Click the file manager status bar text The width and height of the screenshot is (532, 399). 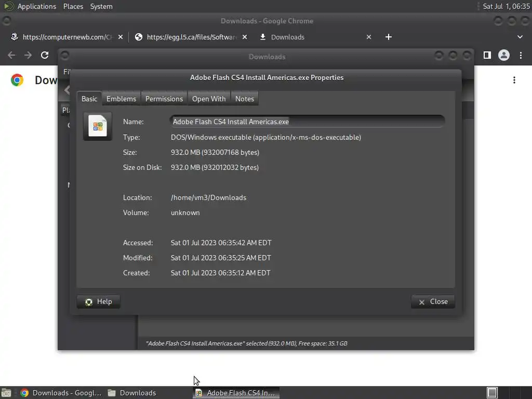pyautogui.click(x=247, y=343)
